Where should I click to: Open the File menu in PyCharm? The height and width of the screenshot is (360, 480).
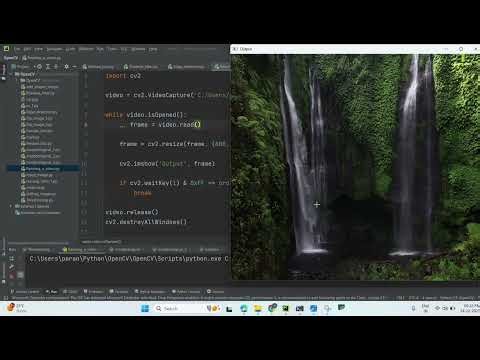[x=17, y=49]
